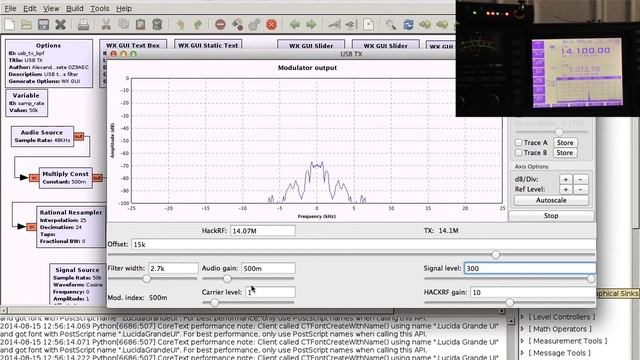Open the Edit menu
Image resolution: width=640 pixels, height=360 pixels.
(x=29, y=8)
